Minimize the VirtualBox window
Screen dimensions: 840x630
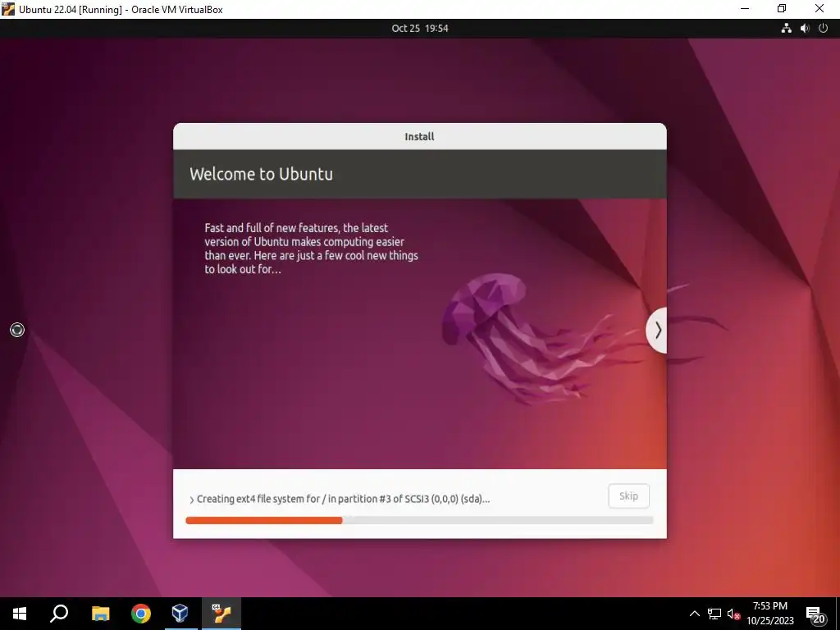(x=745, y=8)
